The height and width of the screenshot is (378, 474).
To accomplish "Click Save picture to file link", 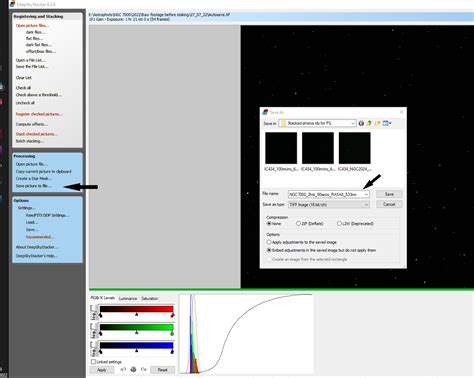I will tap(34, 186).
